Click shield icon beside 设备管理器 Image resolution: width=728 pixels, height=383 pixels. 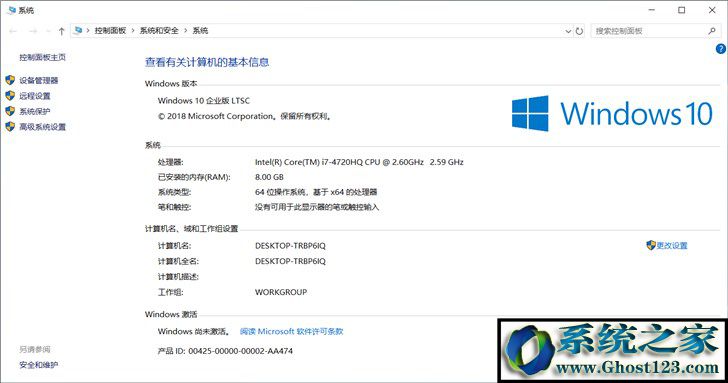(10, 80)
